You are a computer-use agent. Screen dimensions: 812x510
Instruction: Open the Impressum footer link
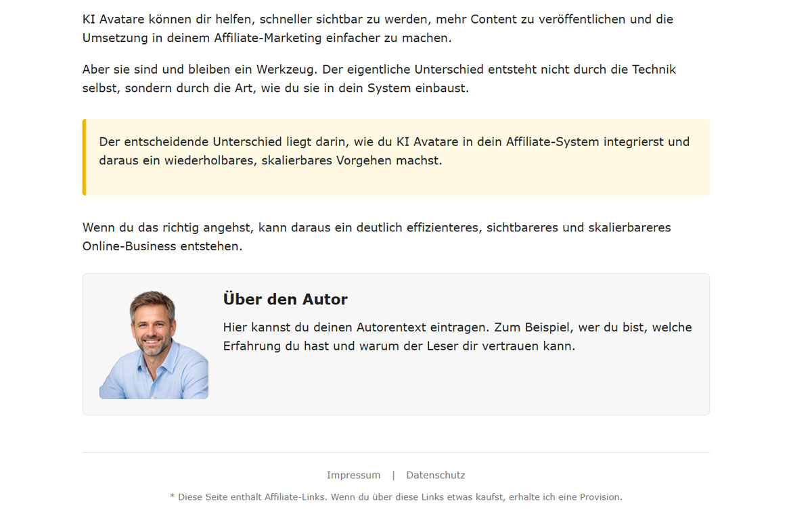(x=353, y=475)
